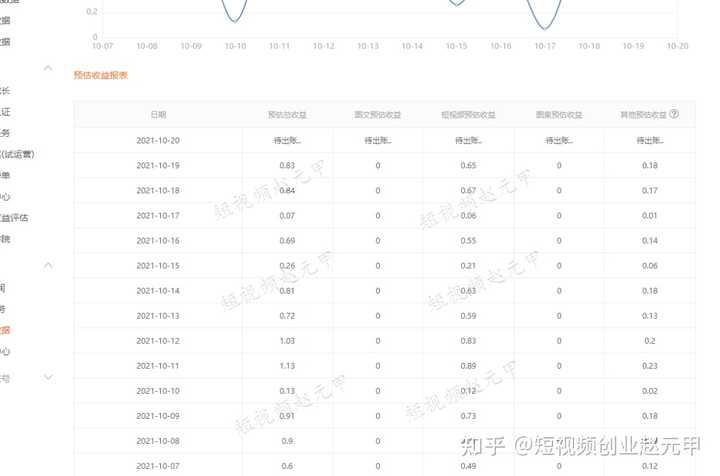Click total revenue 0.07 in 2021-10-17 row

(x=287, y=215)
